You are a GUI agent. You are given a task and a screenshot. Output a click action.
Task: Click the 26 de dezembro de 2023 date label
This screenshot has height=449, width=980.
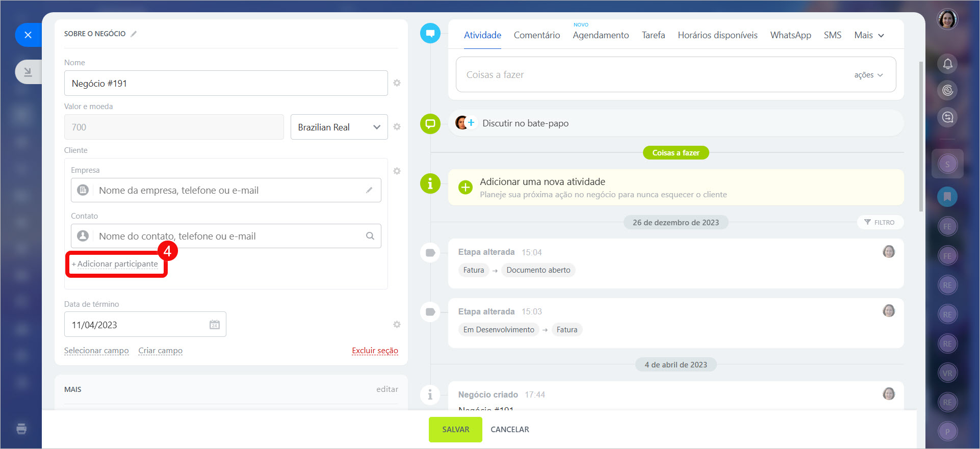[x=676, y=223]
